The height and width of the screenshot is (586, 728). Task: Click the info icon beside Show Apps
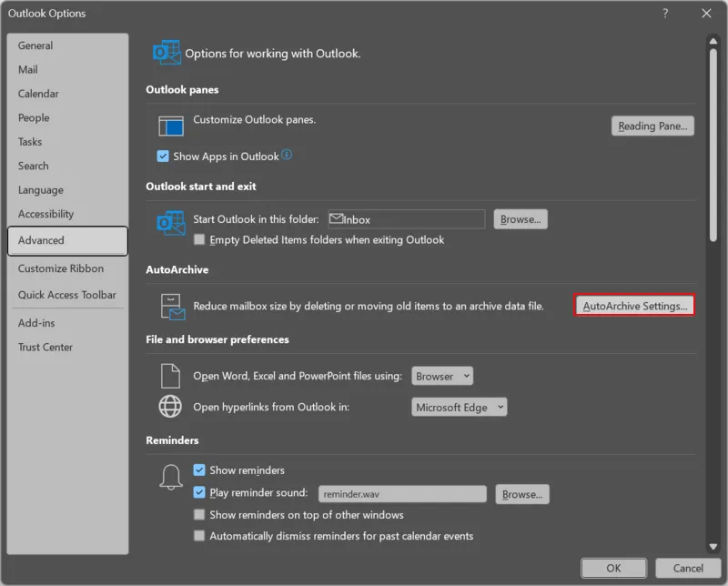(x=287, y=156)
